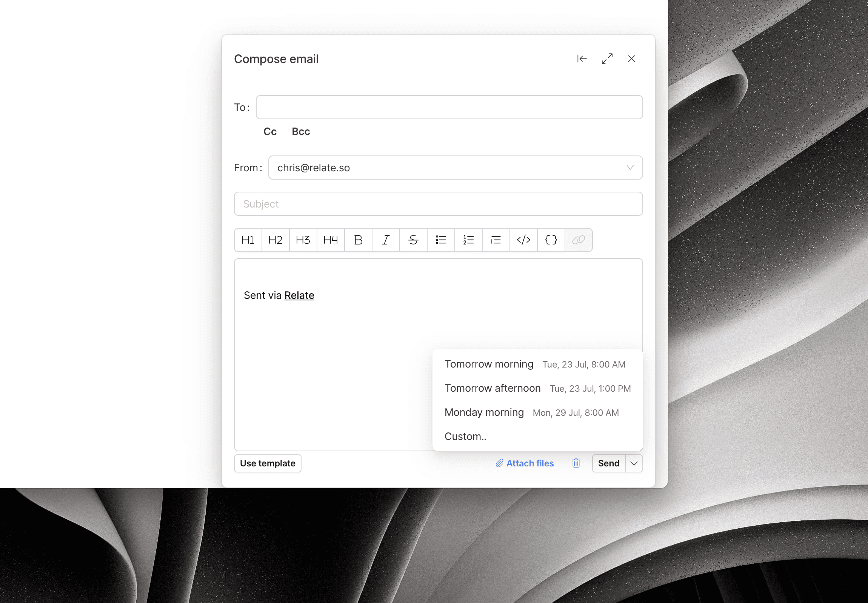Pick the Custom.. schedule option
The height and width of the screenshot is (603, 868).
[466, 437]
